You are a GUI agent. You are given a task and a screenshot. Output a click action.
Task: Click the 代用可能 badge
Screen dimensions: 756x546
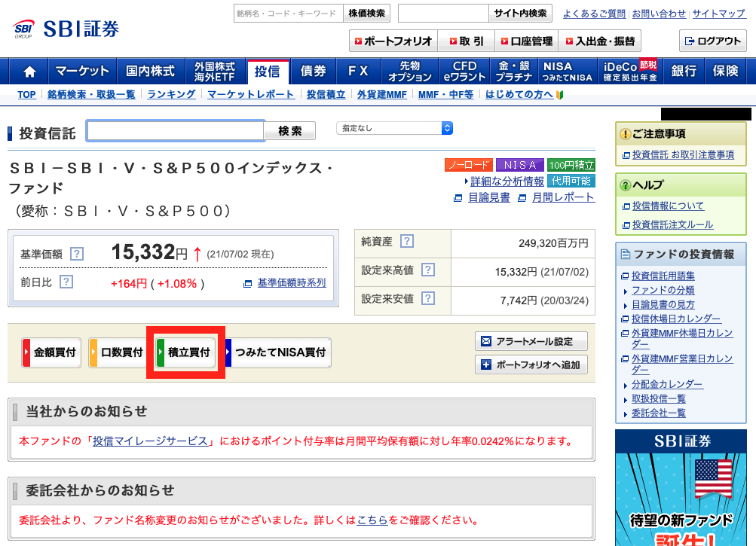(571, 181)
